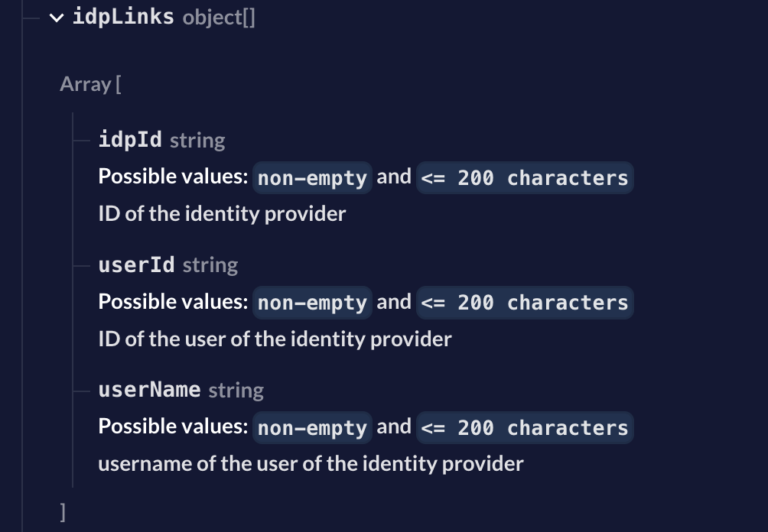Click non-empty badge under userId
The image size is (768, 532).
313,303
